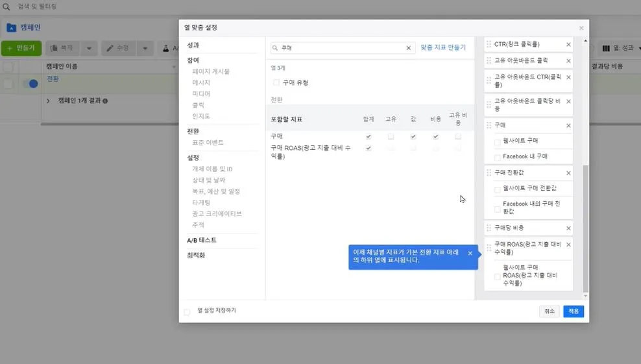Open 개체 이름 및 ID category
This screenshot has width=641, height=364.
click(213, 169)
